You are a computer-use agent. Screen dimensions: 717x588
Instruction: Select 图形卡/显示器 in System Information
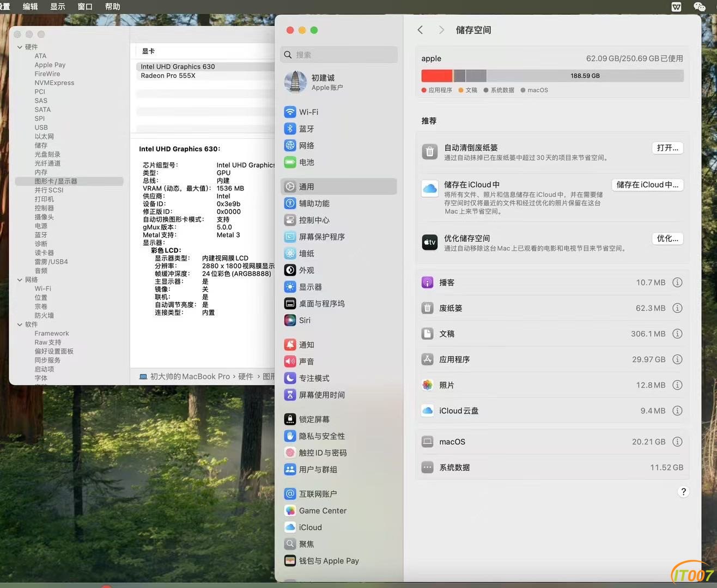(69, 181)
